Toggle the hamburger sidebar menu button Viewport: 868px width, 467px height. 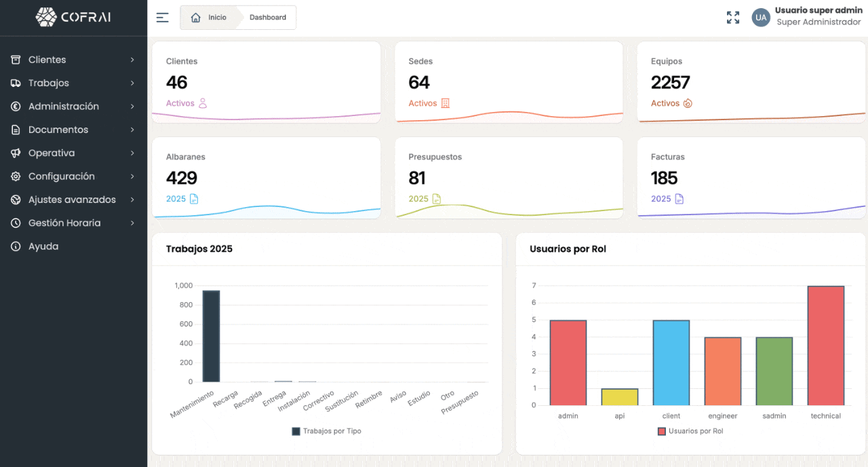[x=162, y=18]
